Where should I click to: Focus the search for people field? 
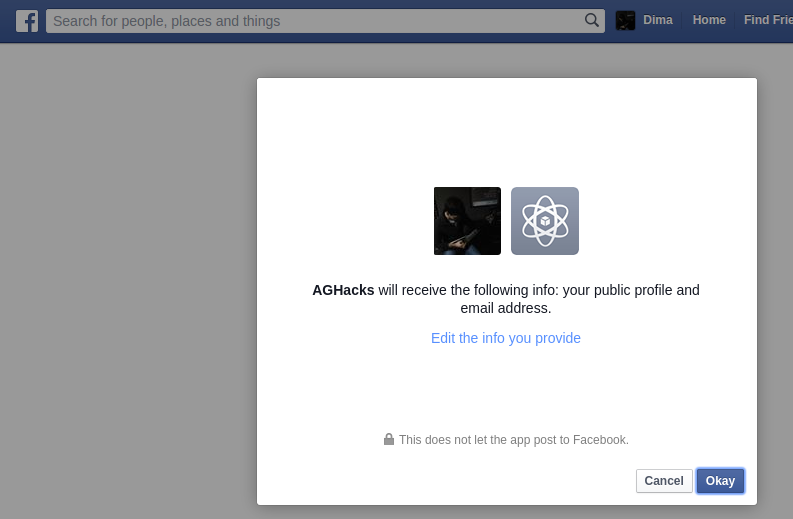(x=325, y=21)
